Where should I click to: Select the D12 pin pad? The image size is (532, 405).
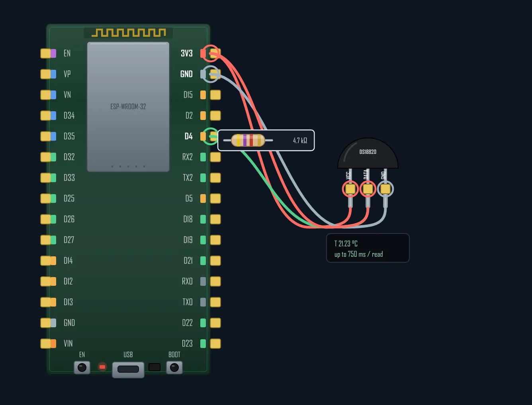[x=46, y=281]
